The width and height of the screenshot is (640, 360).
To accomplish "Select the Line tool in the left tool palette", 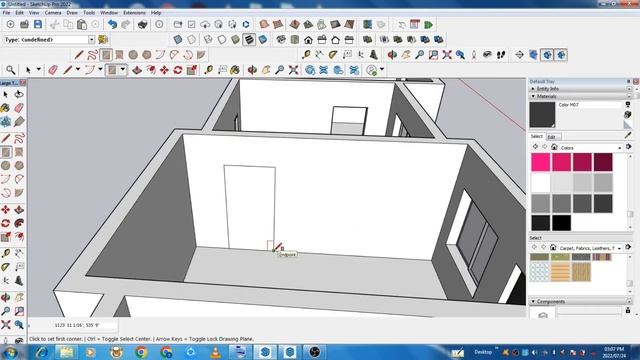I will (6, 139).
